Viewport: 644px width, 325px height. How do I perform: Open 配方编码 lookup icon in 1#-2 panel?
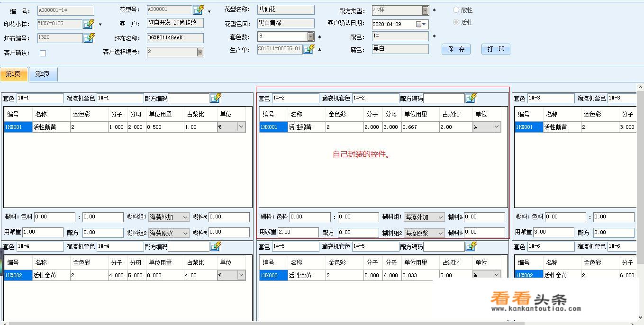click(471, 98)
